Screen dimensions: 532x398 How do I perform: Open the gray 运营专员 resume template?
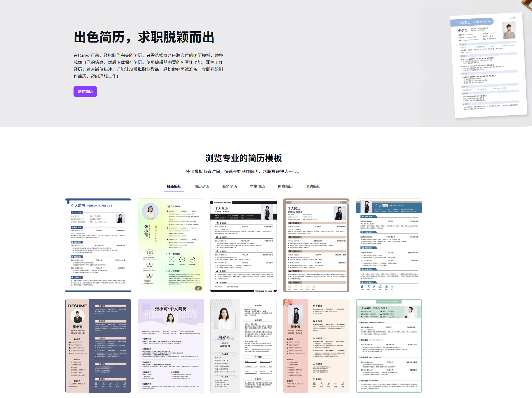(244, 346)
